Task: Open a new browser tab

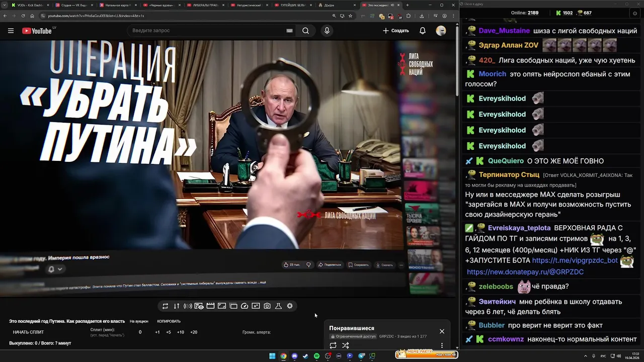Action: point(408,5)
